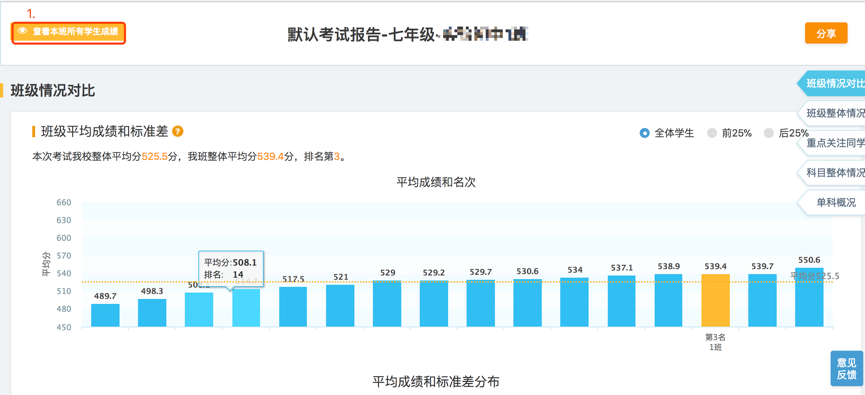Click the 平均成绩和标准差分布 chart title
The height and width of the screenshot is (395, 865).
tap(436, 382)
